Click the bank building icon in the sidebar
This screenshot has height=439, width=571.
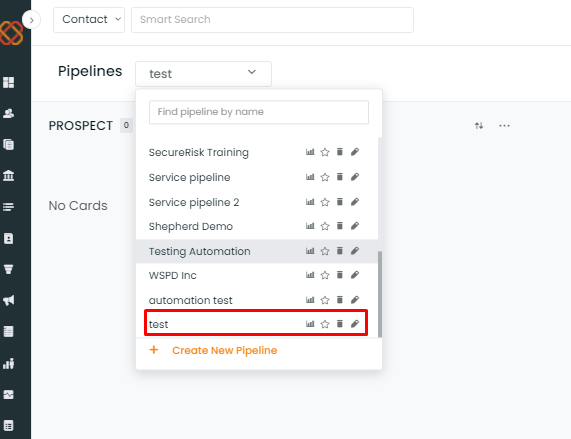(8, 175)
